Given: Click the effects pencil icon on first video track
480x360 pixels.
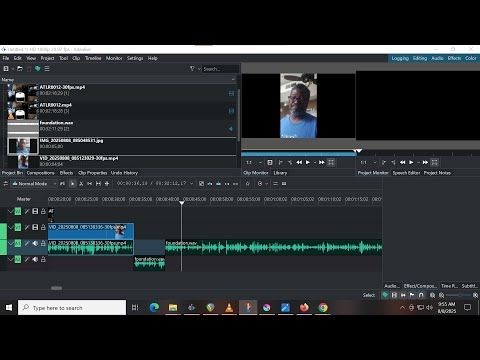Looking at the screenshot, I should click(x=27, y=211).
